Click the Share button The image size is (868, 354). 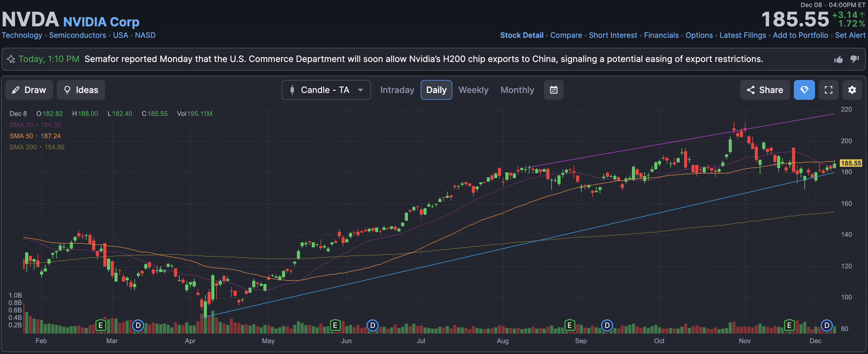click(765, 90)
